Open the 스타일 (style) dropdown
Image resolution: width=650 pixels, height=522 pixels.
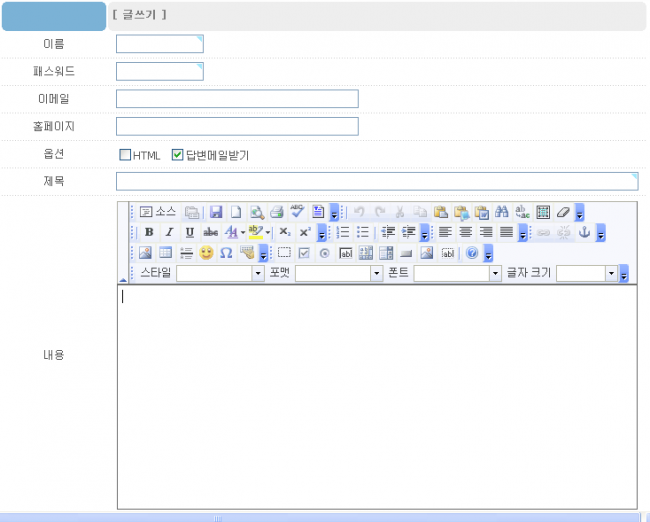pos(258,273)
